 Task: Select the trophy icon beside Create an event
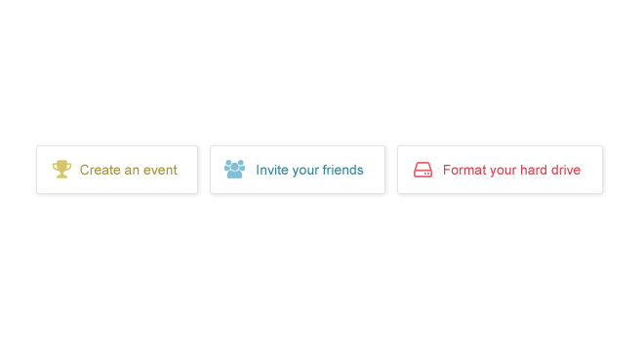coord(61,169)
